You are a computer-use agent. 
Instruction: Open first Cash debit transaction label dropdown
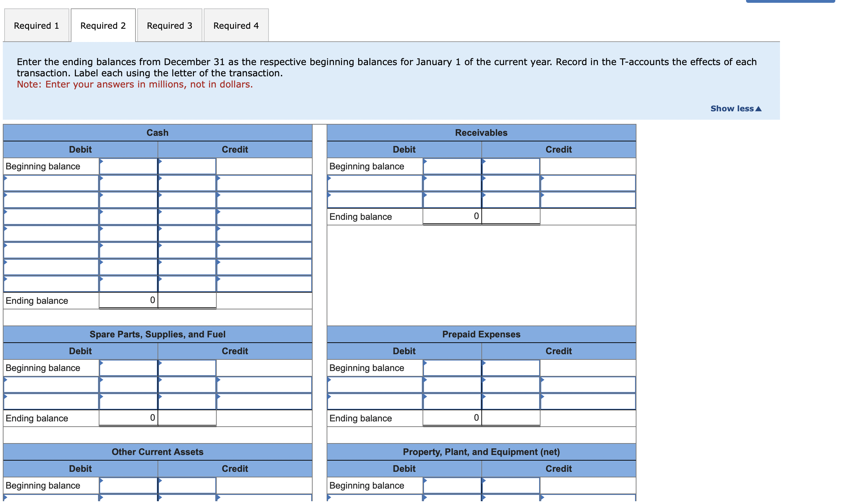point(51,183)
